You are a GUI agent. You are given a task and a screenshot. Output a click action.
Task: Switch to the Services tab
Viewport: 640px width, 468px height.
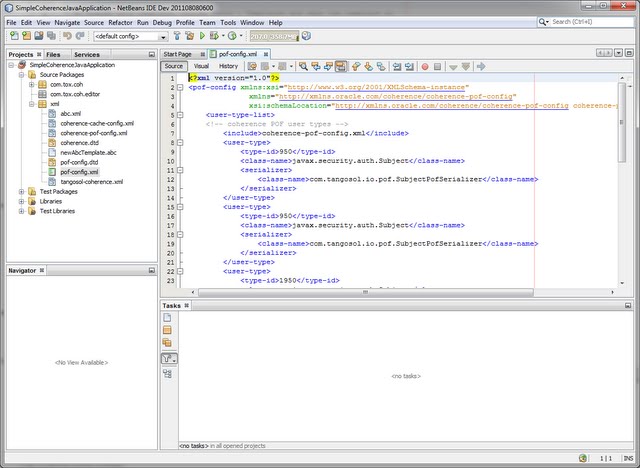pyautogui.click(x=87, y=54)
